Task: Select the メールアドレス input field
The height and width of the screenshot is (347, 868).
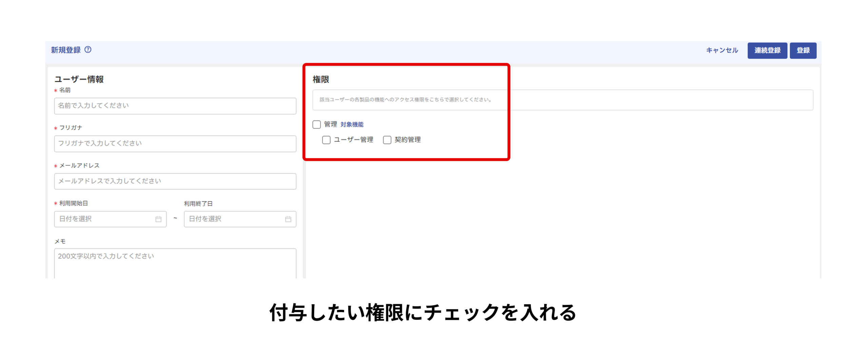Action: coord(175,181)
